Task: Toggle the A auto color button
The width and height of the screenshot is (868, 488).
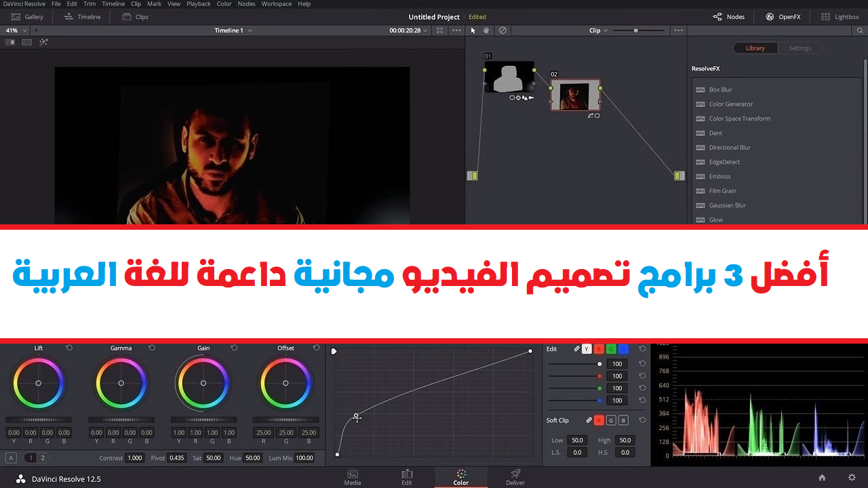Action: [11, 457]
